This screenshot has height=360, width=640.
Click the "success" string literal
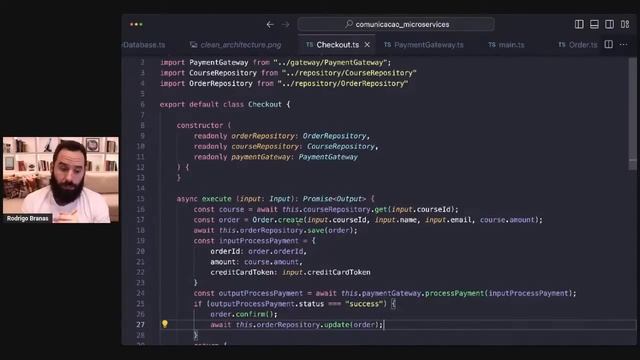coord(364,304)
